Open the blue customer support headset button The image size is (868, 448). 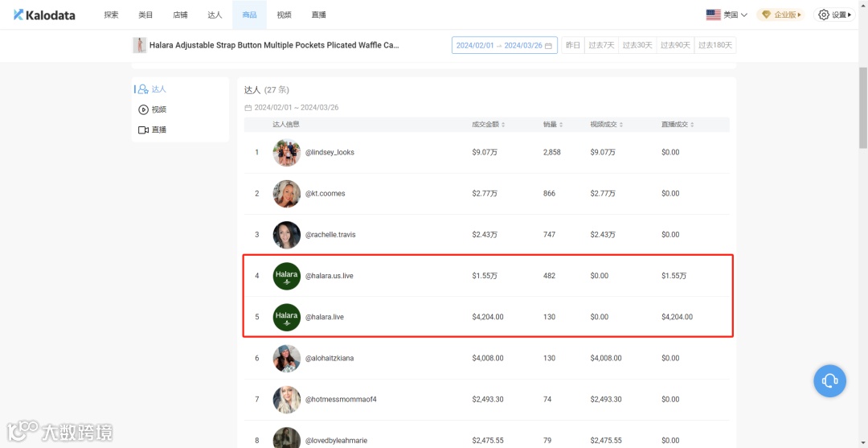tap(829, 380)
